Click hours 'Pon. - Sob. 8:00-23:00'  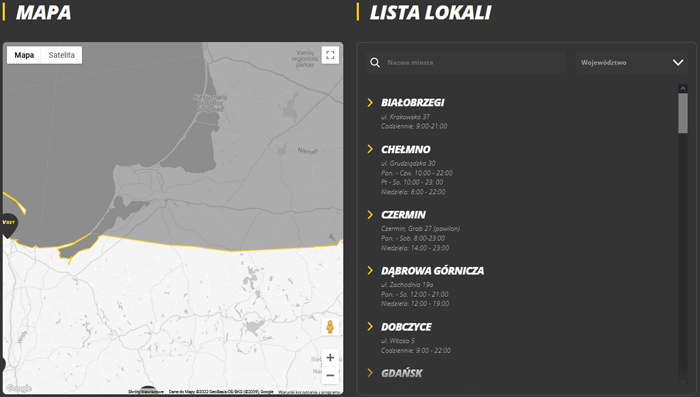[x=412, y=238]
